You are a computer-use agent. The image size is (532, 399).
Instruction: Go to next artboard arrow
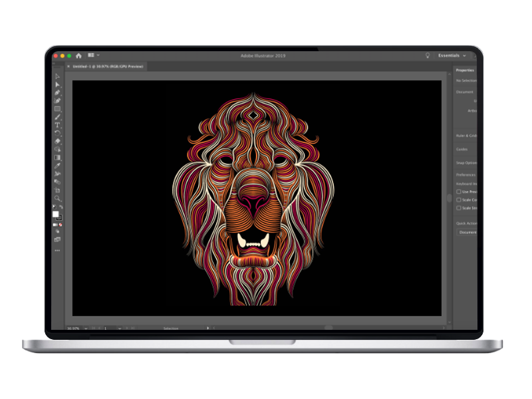(x=127, y=328)
